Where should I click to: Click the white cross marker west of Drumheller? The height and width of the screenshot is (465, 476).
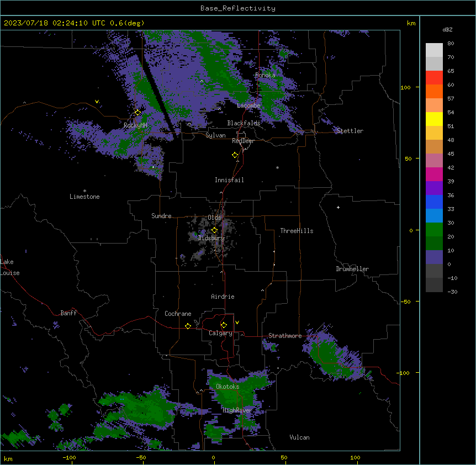coord(338,207)
